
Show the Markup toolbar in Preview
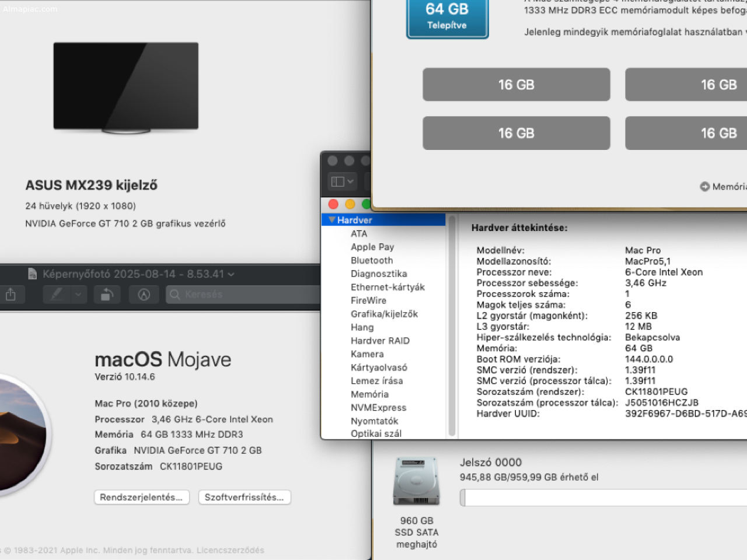(144, 295)
